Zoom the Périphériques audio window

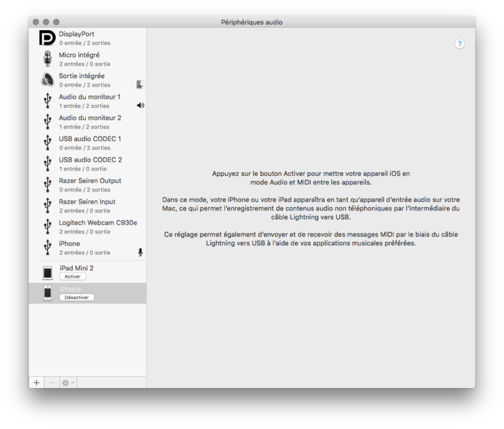click(56, 22)
